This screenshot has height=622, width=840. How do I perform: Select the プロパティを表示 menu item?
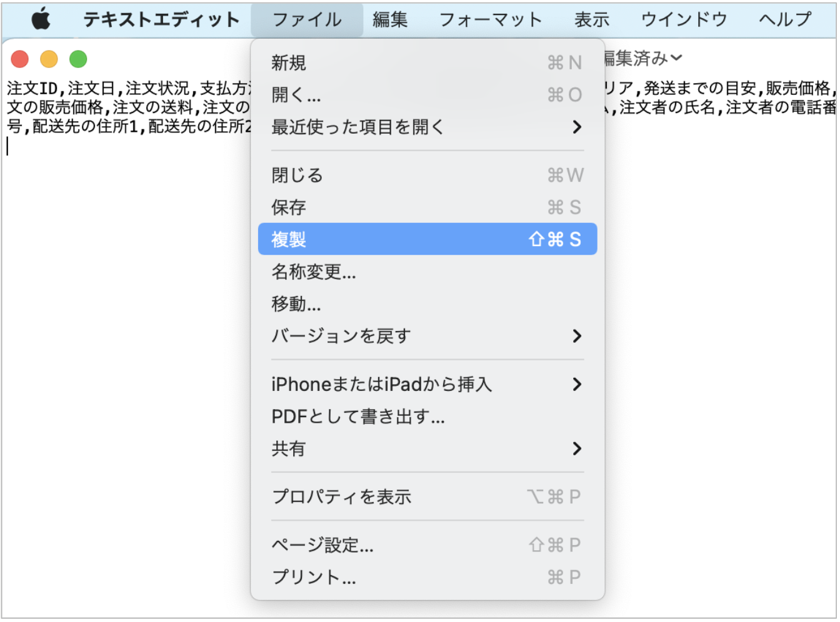427,496
